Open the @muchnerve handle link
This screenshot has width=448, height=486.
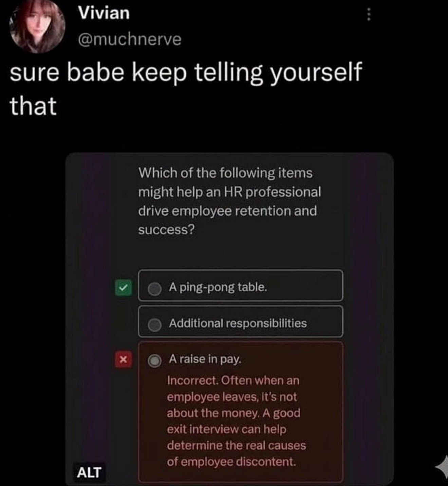click(x=130, y=39)
